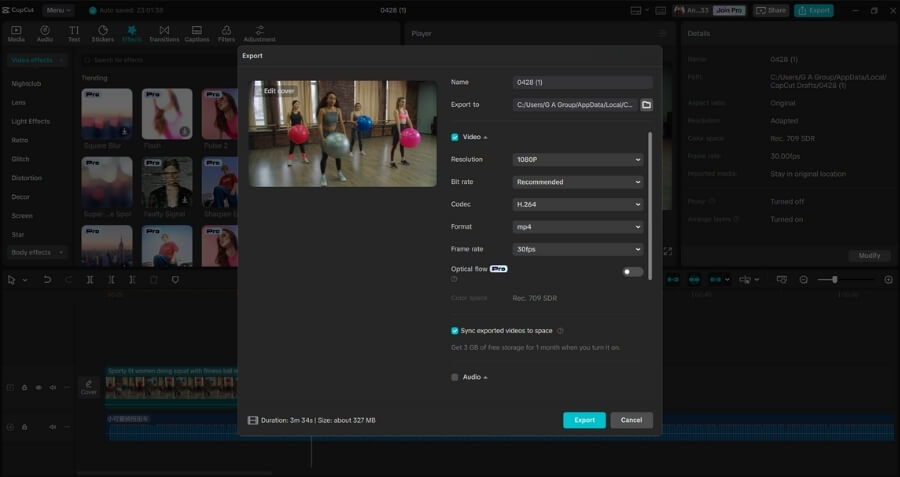900x477 pixels.
Task: Click the fullscreen icon in player corner
Action: 668,251
